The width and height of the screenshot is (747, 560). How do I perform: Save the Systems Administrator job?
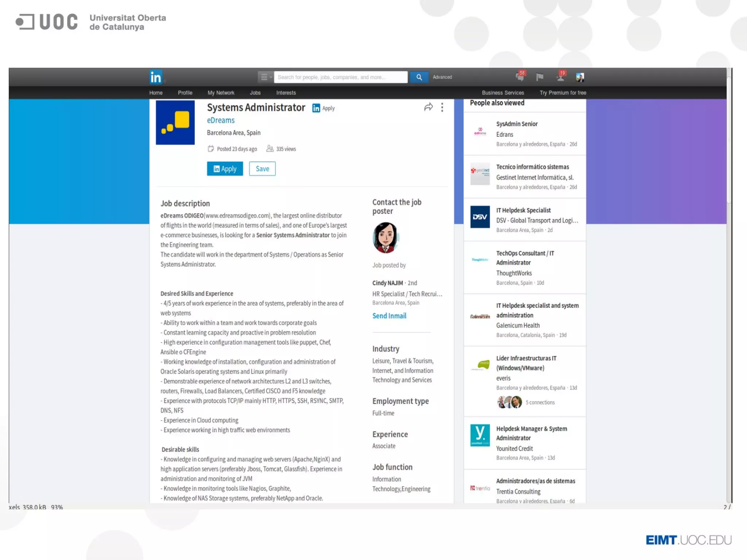point(262,169)
